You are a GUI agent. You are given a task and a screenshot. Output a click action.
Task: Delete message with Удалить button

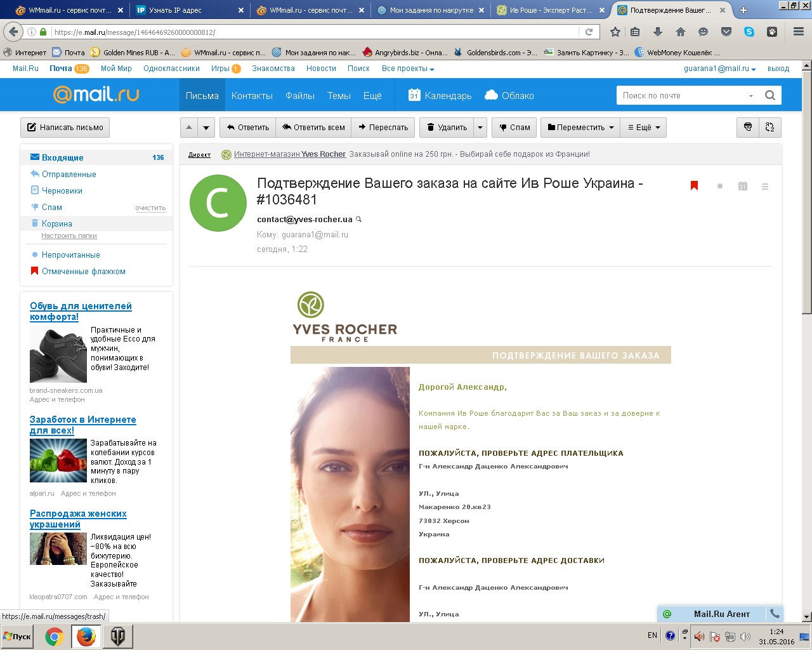[447, 127]
